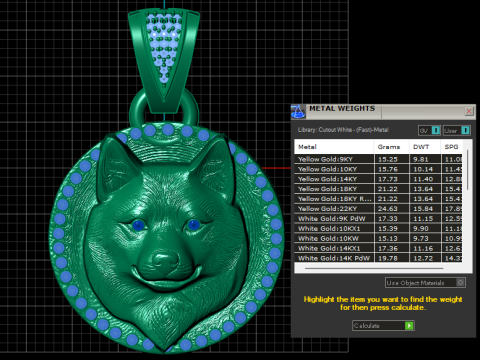Select the White Gold:14K PdW row

[x=378, y=258]
